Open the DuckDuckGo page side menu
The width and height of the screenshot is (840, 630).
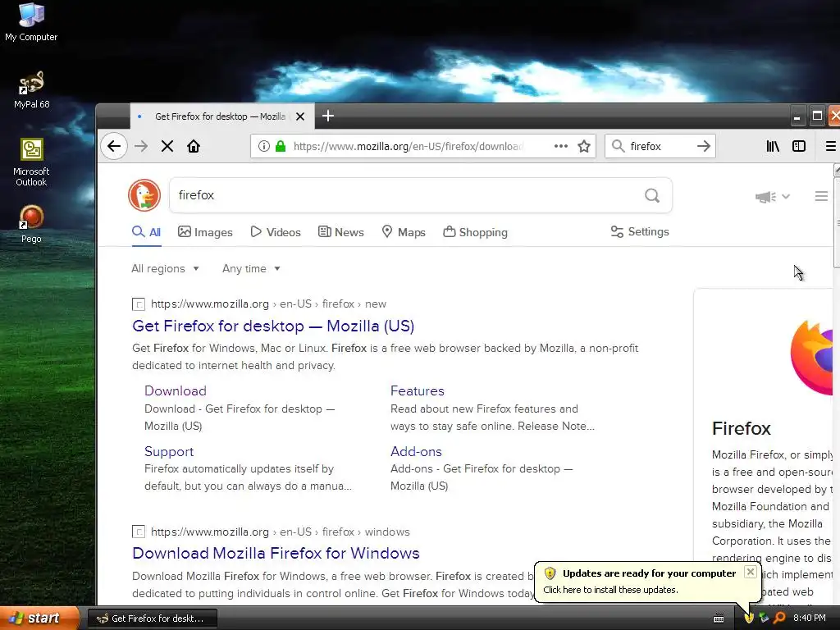[x=821, y=196]
